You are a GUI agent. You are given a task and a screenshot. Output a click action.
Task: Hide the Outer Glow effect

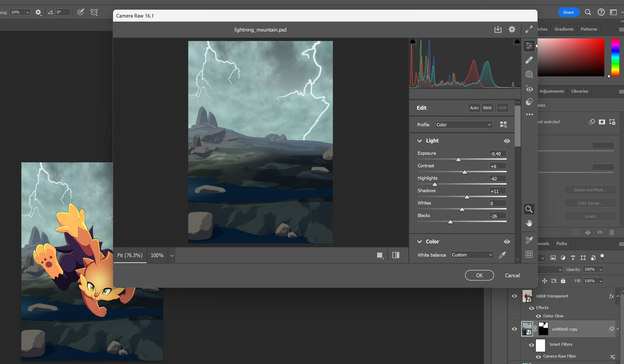(x=538, y=316)
